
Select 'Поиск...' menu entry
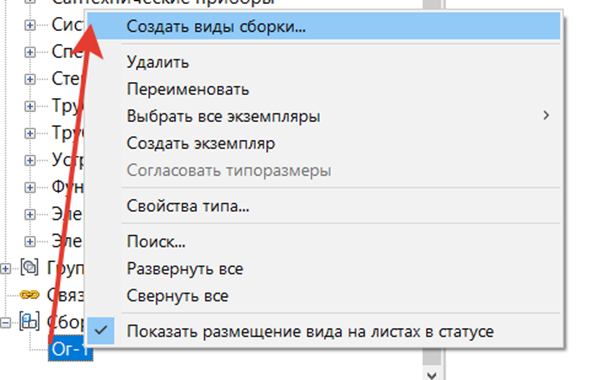pos(323,242)
